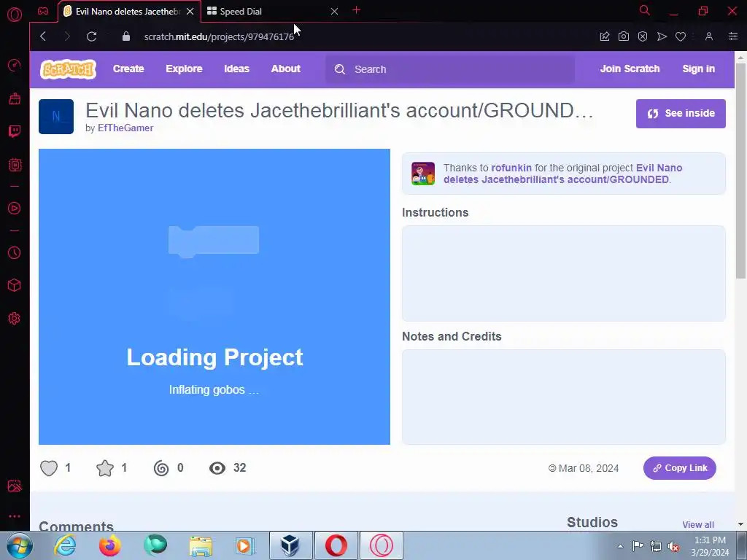747x560 pixels.
Task: Open GX Corner gamepad icon
Action: (x=43, y=11)
